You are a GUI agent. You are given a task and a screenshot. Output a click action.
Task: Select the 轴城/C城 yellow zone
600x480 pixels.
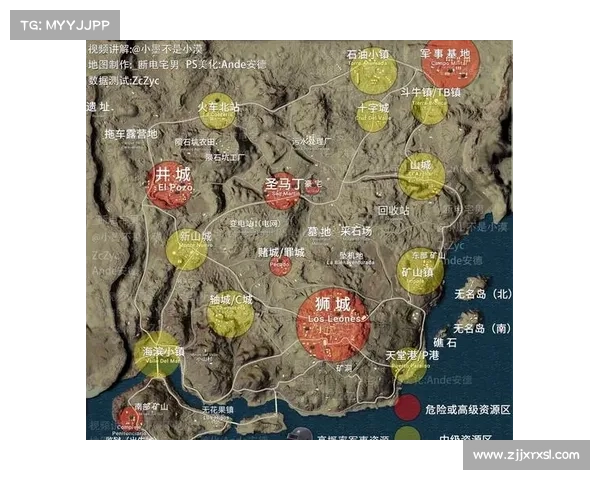230,314
